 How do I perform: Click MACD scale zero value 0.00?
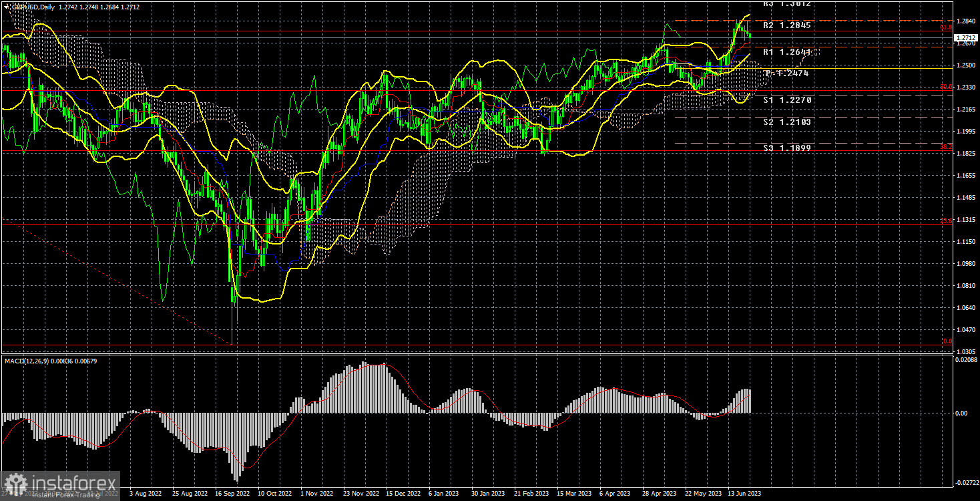pyautogui.click(x=961, y=413)
